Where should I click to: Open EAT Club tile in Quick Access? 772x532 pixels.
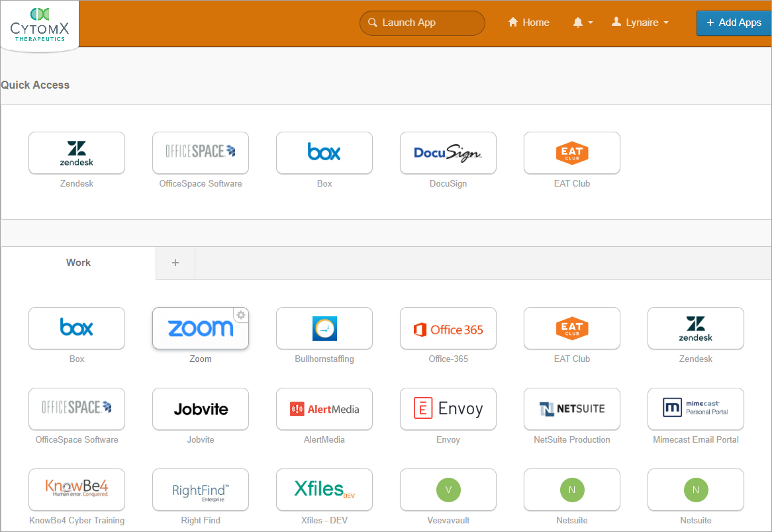coord(572,153)
